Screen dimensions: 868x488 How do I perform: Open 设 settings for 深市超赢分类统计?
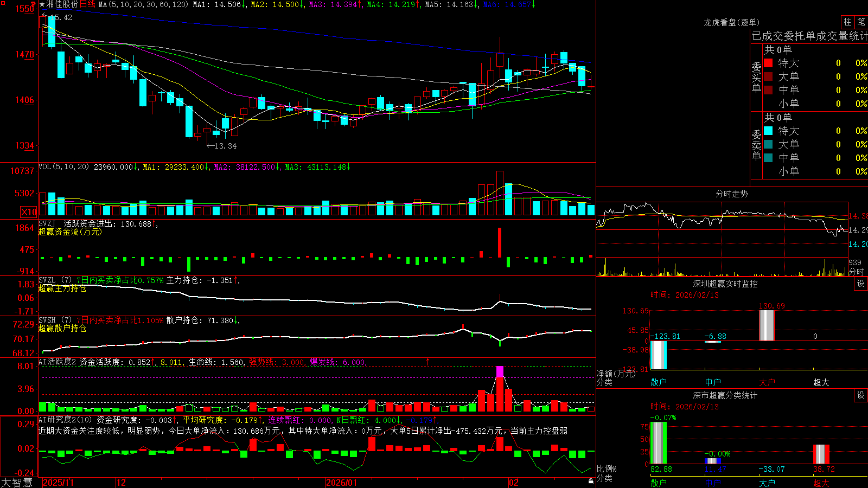click(x=861, y=395)
